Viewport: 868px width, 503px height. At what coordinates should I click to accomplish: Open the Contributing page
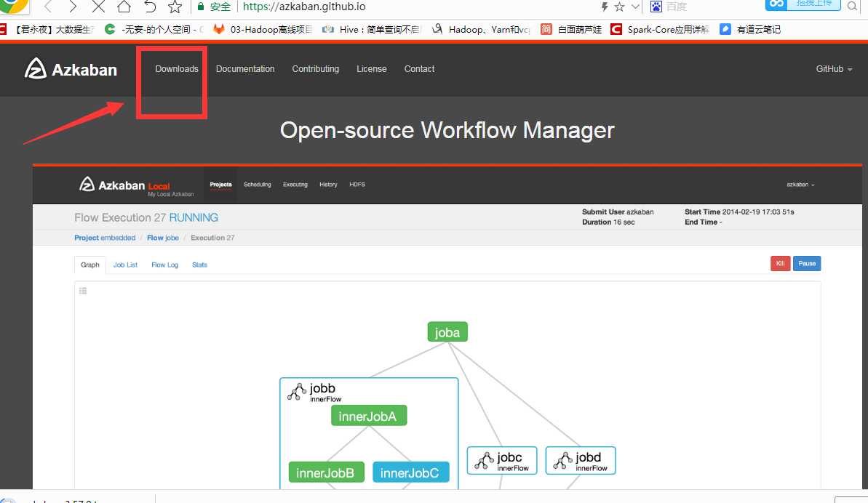316,69
